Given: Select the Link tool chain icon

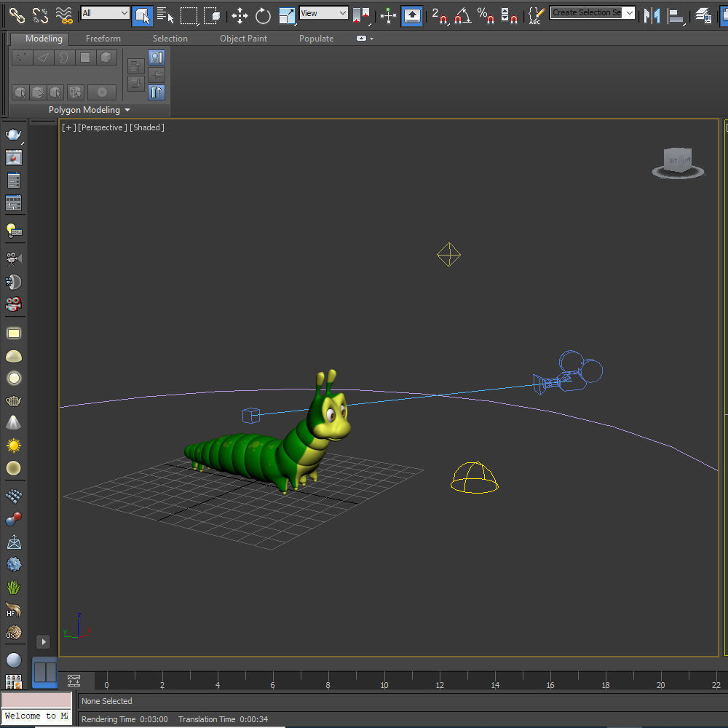Looking at the screenshot, I should (17, 15).
